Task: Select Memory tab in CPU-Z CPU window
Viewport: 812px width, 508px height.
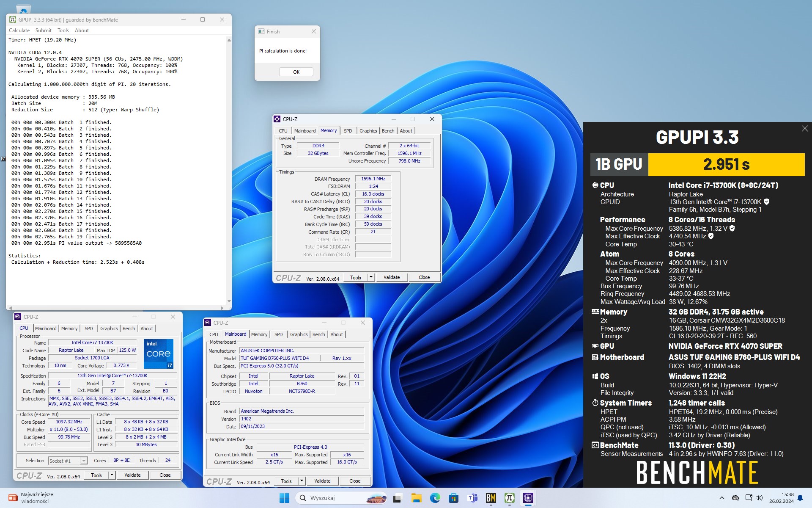Action: coord(69,329)
